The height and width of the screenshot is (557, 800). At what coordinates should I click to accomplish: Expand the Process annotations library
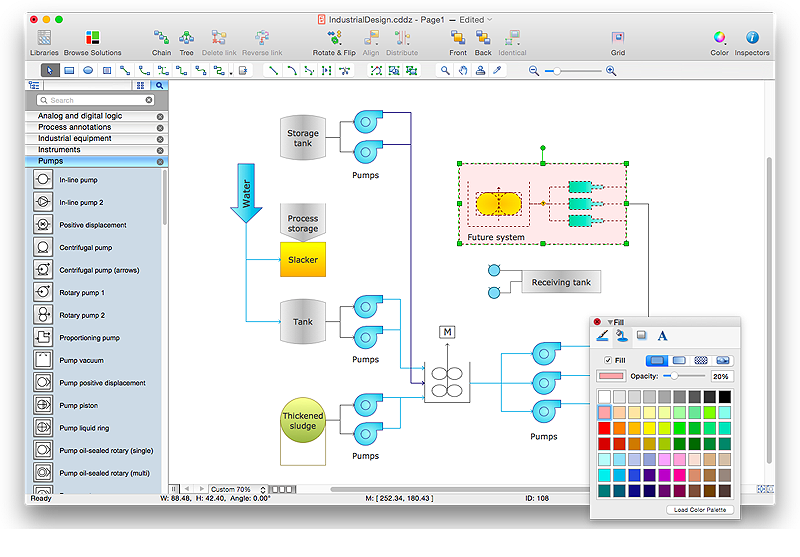tap(75, 127)
